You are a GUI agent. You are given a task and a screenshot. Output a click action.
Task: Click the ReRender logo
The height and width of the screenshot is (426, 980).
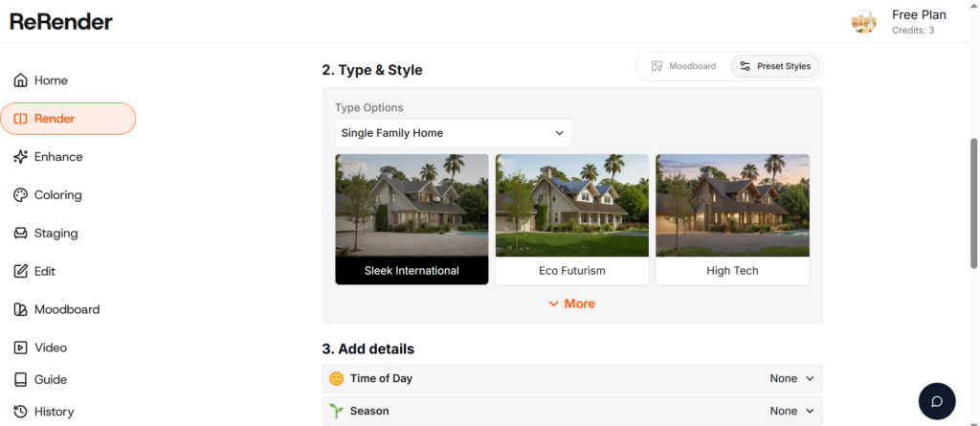61,21
